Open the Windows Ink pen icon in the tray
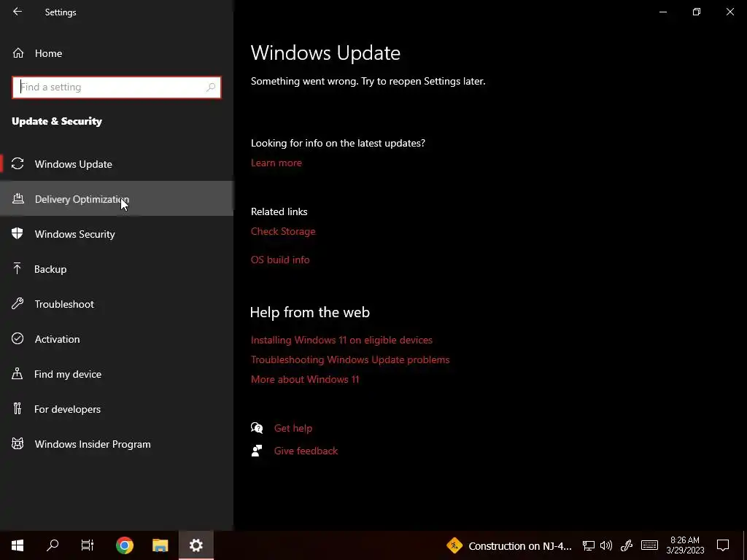Image resolution: width=747 pixels, height=560 pixels. pyautogui.click(x=627, y=545)
